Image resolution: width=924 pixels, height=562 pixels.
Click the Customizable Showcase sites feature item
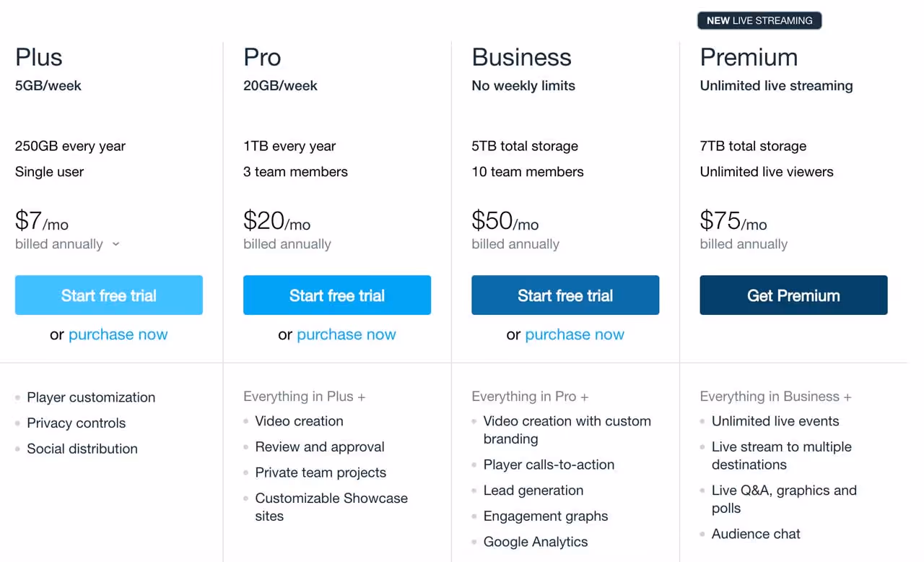click(x=331, y=506)
